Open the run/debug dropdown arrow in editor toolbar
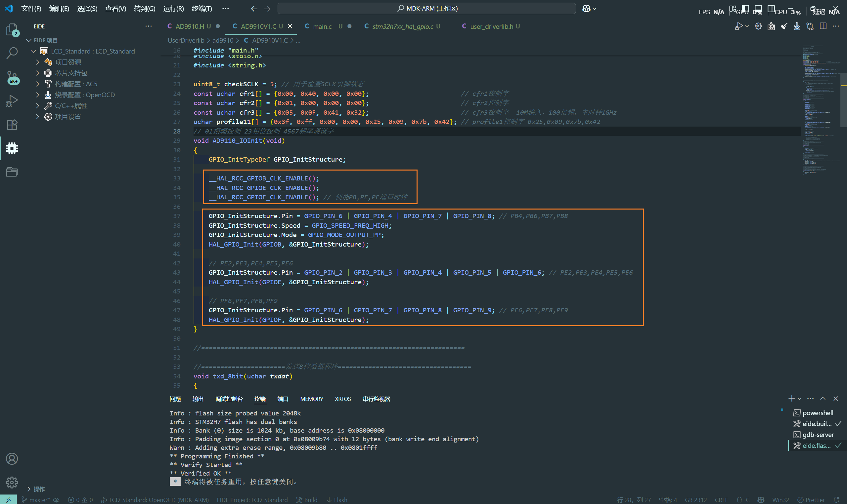 747,26
